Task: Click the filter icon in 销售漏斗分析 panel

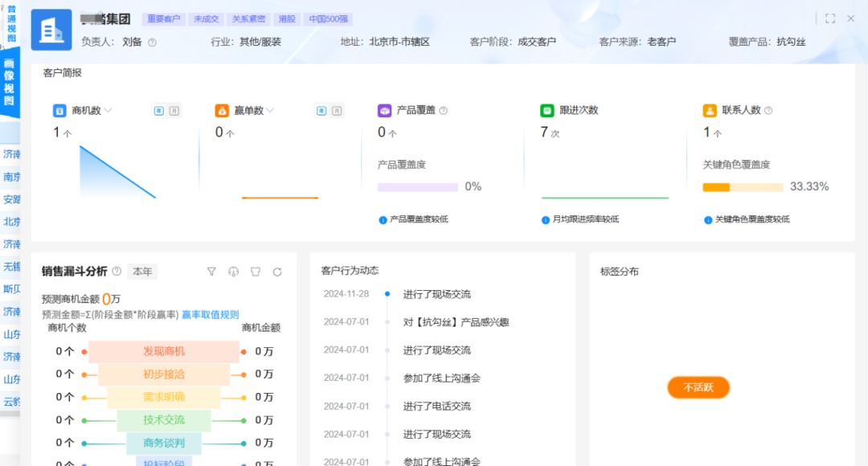Action: click(211, 272)
